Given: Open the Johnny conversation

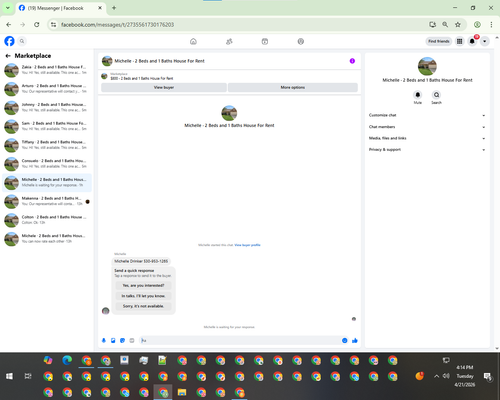Looking at the screenshot, I should (47, 107).
